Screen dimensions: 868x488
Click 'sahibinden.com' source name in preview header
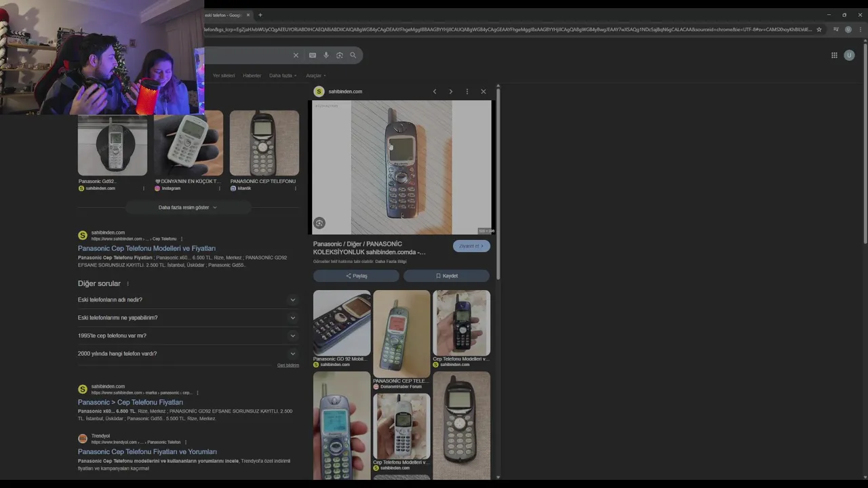(x=345, y=91)
